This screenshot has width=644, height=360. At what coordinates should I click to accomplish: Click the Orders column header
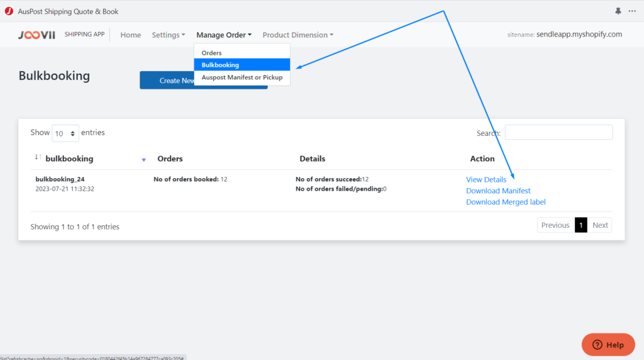170,159
